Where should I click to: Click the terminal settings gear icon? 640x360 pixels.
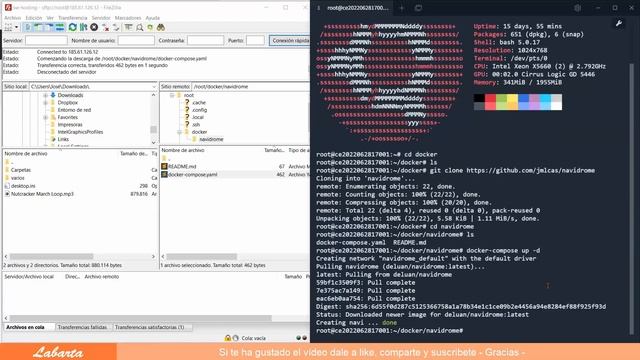pos(578,8)
